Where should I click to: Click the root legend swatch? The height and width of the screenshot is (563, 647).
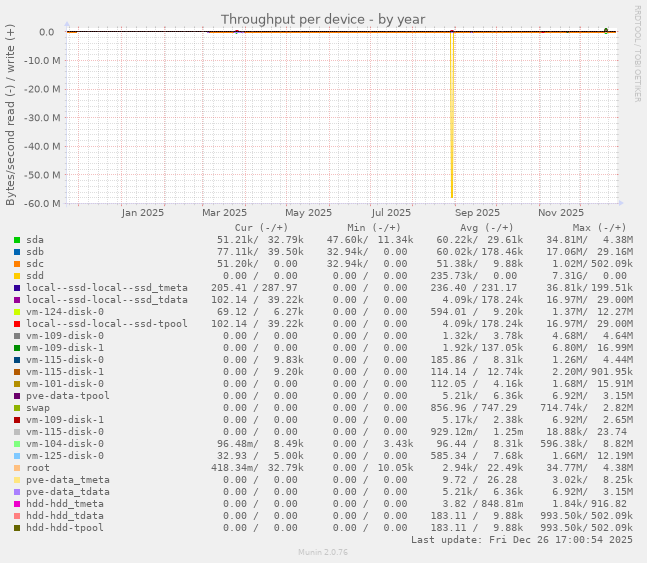point(17,468)
